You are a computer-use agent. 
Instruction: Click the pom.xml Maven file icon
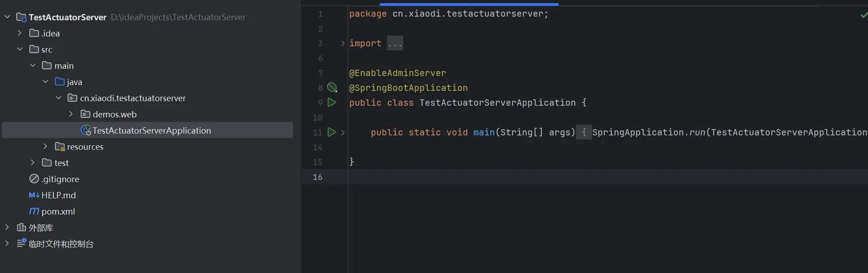coord(34,211)
